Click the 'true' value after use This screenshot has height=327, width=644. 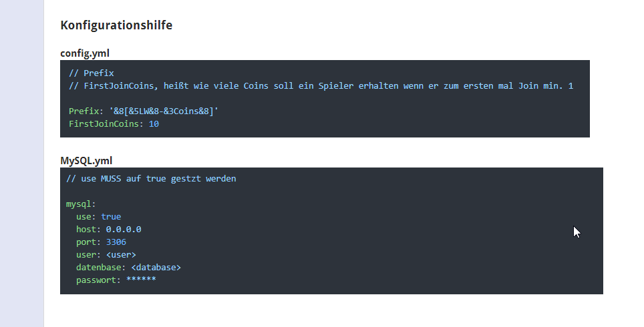[111, 217]
